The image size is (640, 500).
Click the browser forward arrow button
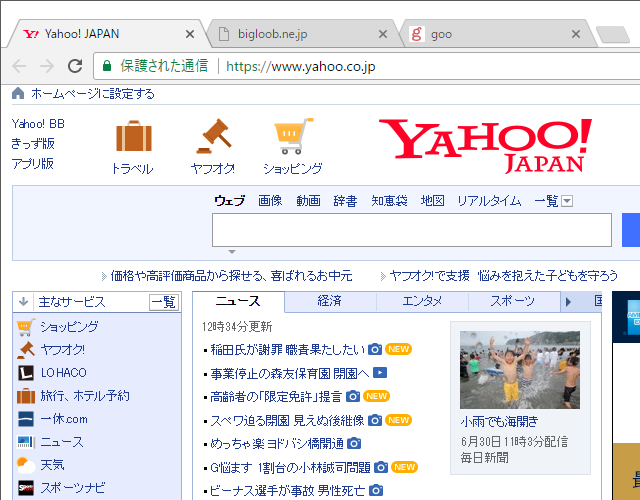47,66
